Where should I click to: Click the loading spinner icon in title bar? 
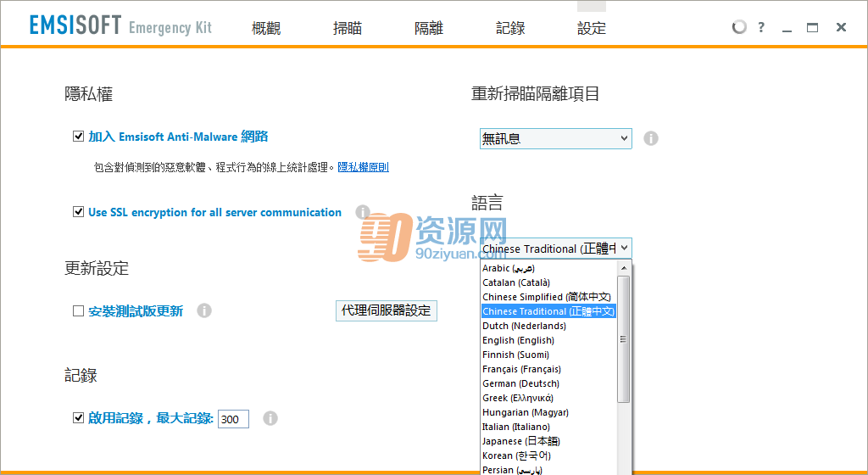pos(739,27)
